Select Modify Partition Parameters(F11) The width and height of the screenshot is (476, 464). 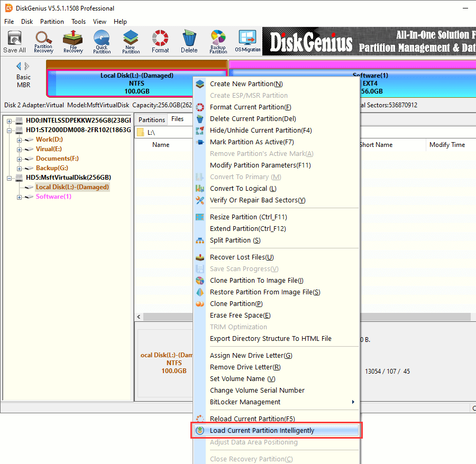point(276,165)
